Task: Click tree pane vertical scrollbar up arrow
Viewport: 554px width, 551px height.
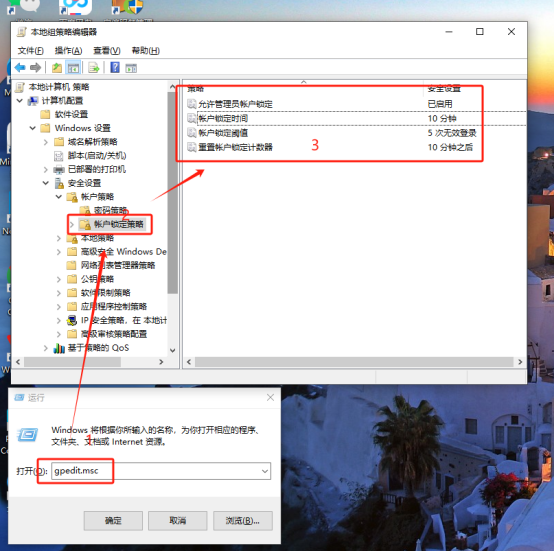Action: [x=172, y=87]
